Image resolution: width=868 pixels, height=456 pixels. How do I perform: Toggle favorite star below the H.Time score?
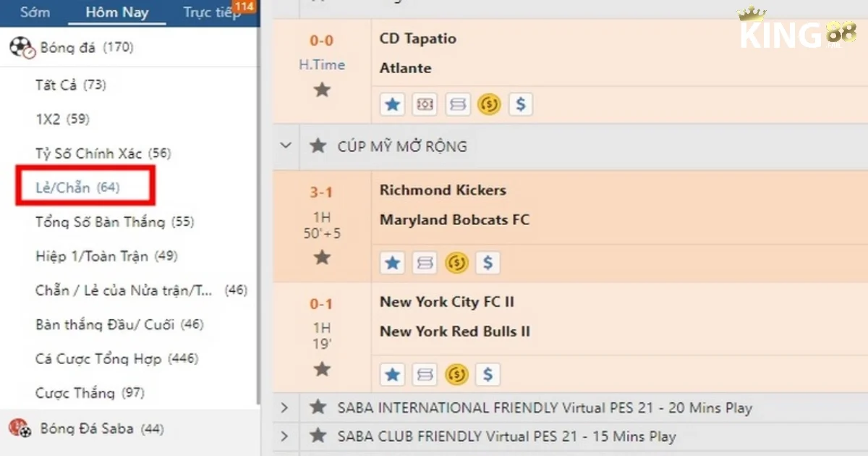tap(322, 90)
